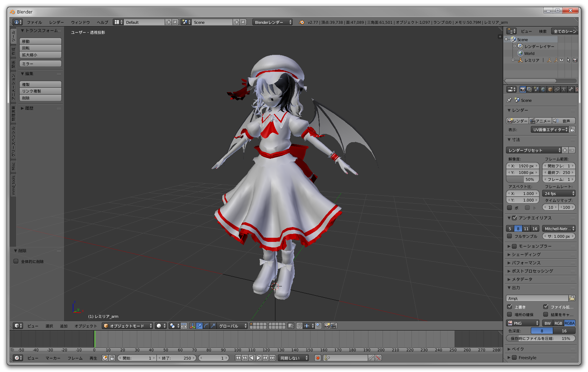588x372 pixels.
Task: Open the Render Layers properties tab
Action: coord(529,89)
